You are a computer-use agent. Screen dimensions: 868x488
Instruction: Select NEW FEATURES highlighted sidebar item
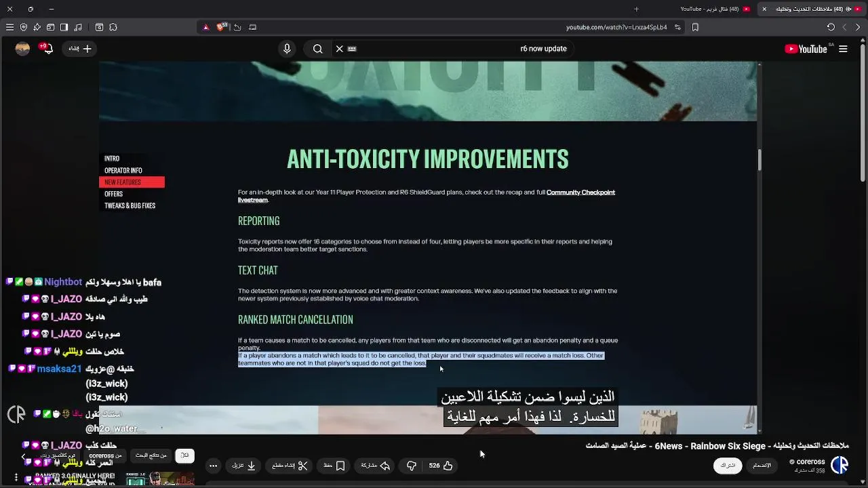point(132,182)
